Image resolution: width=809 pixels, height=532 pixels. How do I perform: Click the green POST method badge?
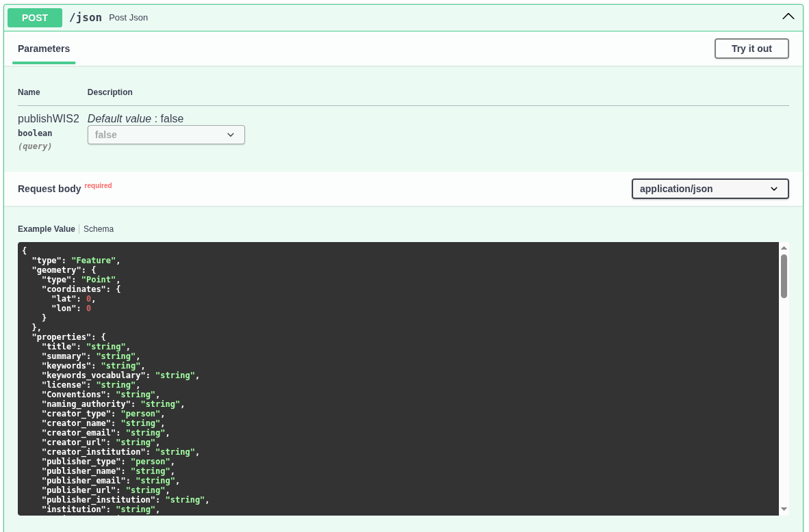point(35,18)
